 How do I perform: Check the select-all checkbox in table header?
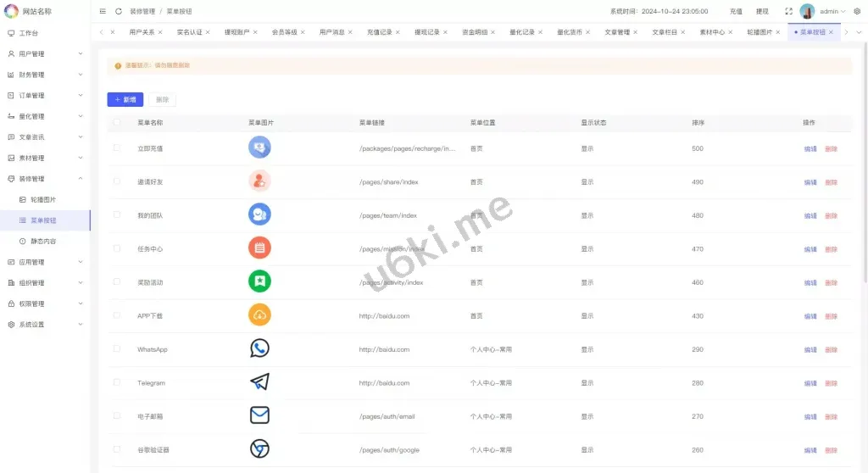[117, 122]
